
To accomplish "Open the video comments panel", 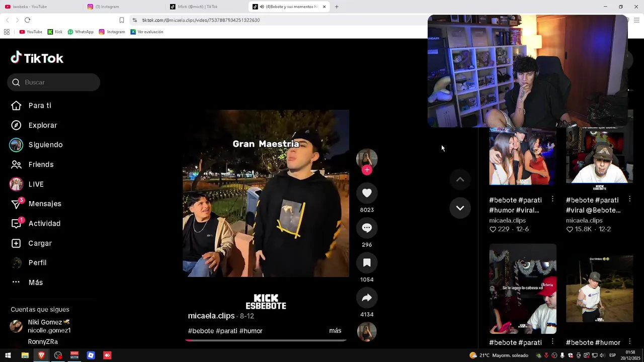I will click(367, 228).
